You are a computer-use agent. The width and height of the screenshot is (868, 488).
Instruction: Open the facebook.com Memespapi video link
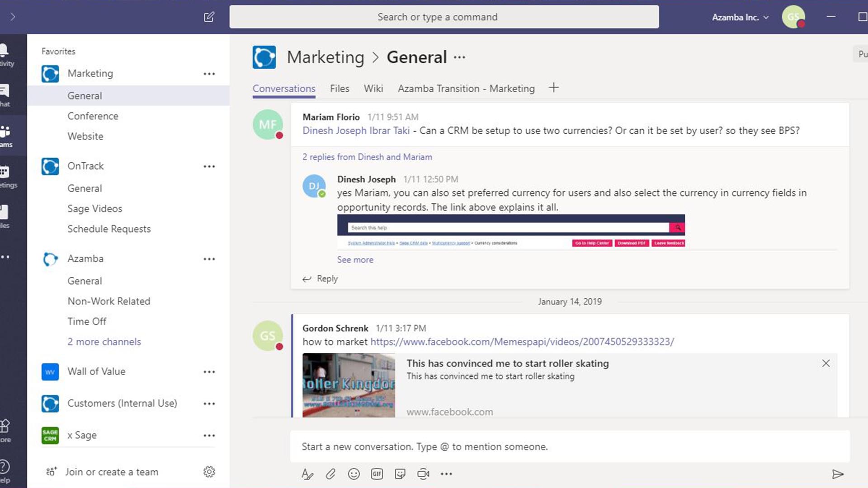(522, 342)
